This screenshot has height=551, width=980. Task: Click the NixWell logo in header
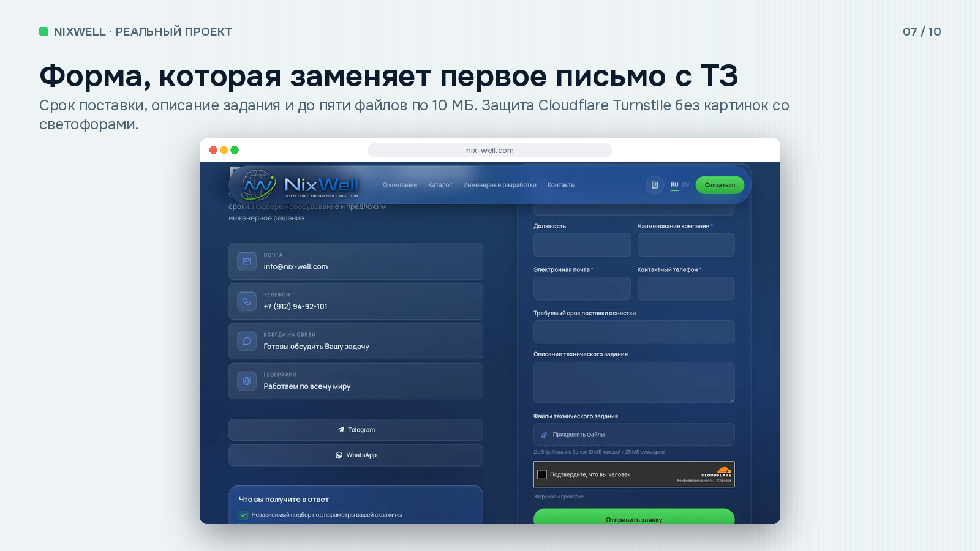click(x=300, y=185)
